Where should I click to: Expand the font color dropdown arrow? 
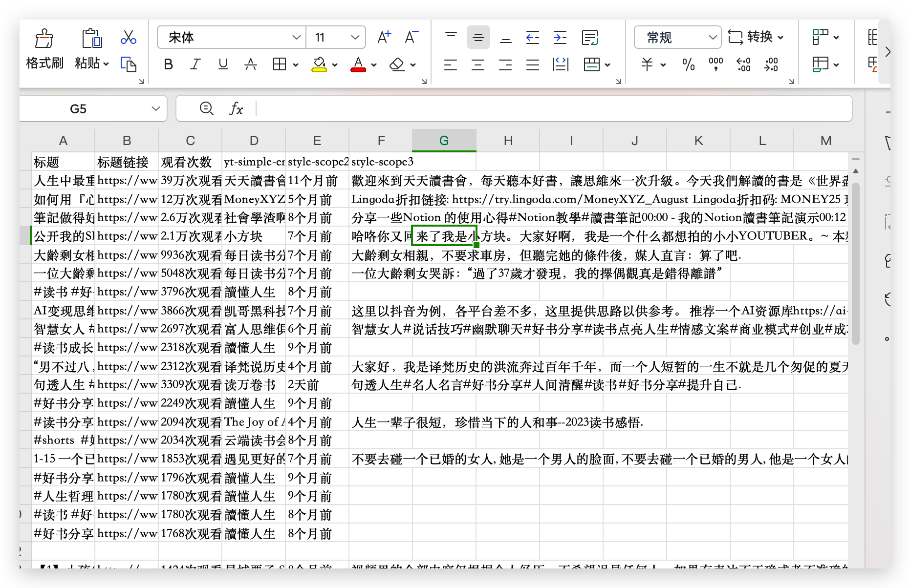click(374, 65)
